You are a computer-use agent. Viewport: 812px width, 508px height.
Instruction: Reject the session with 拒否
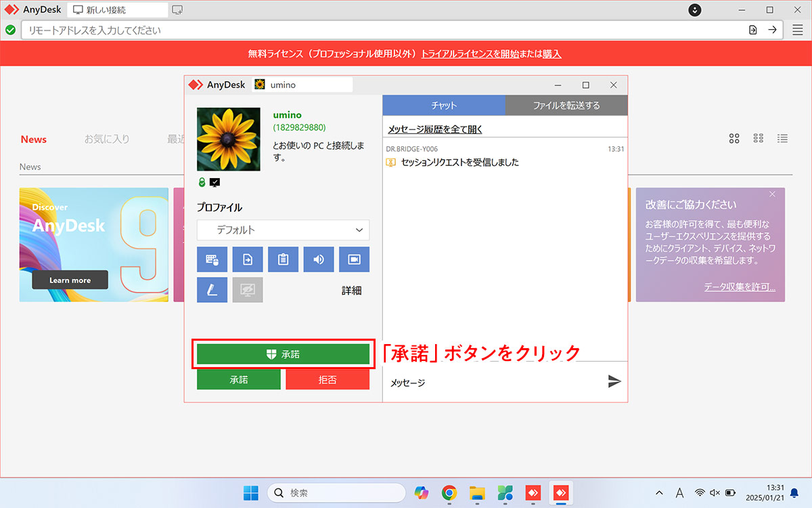[328, 379]
